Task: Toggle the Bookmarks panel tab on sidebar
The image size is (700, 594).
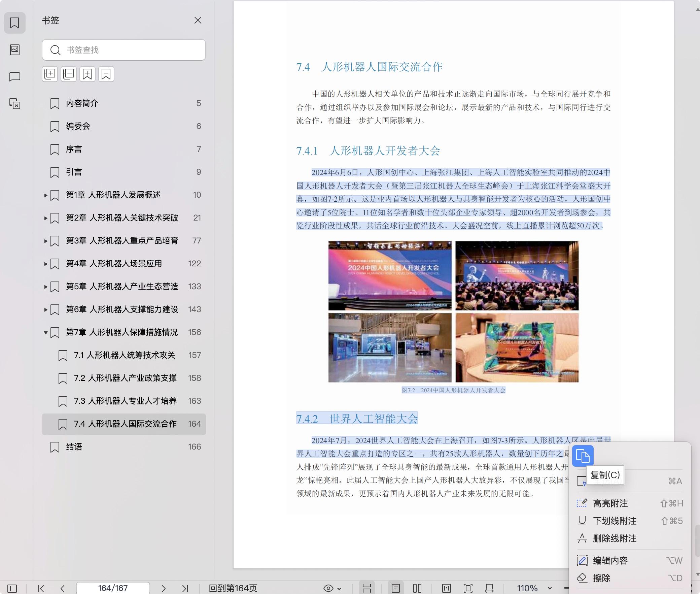Action: [x=15, y=23]
